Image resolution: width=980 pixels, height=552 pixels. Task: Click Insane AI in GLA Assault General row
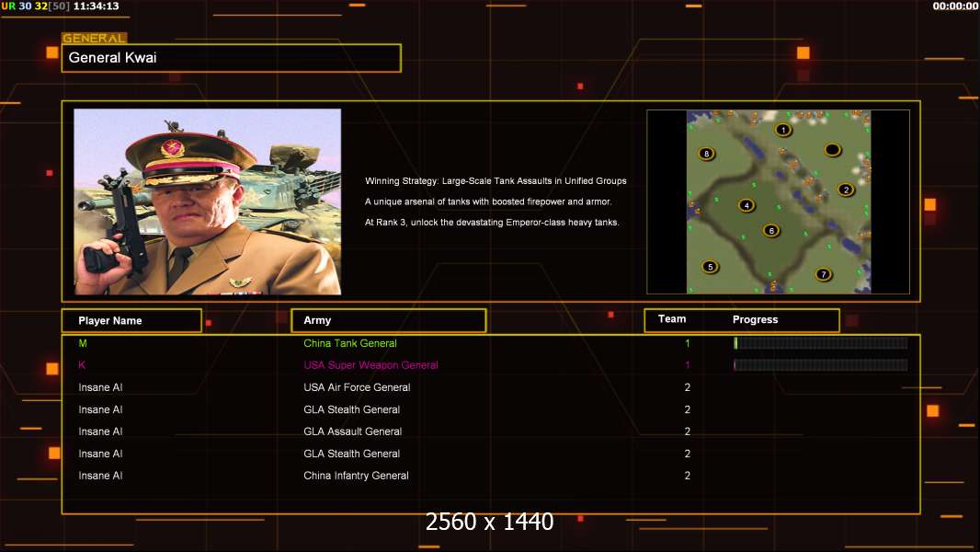(x=100, y=431)
